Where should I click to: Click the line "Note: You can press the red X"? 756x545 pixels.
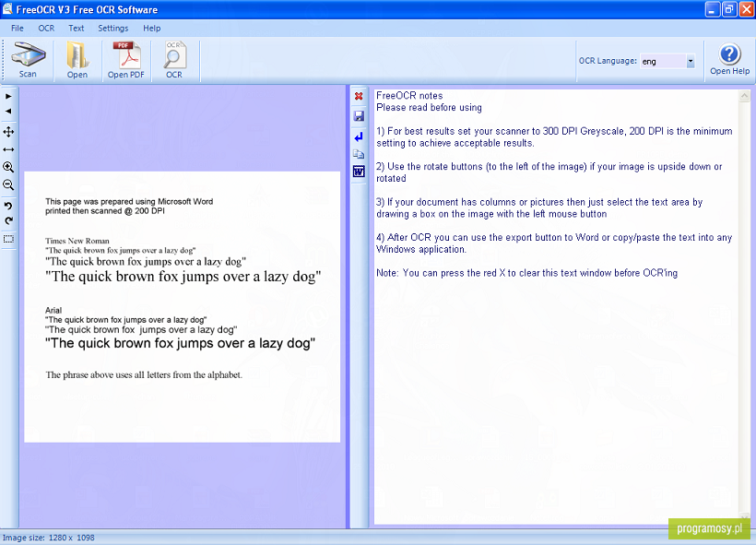pos(527,273)
